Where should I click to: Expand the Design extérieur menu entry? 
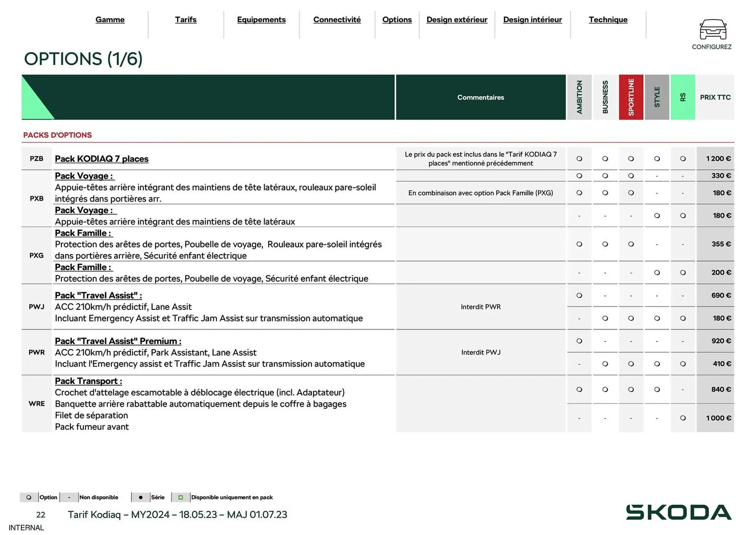(457, 20)
